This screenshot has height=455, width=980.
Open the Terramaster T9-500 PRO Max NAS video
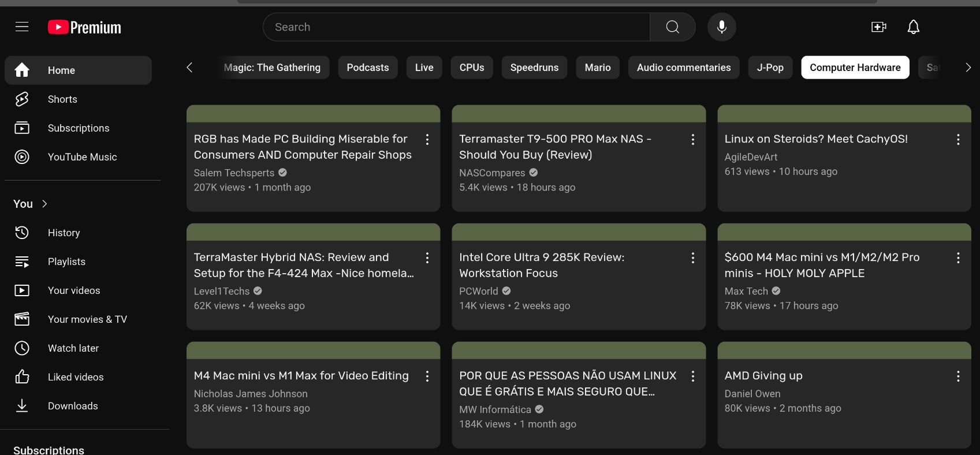click(x=555, y=147)
